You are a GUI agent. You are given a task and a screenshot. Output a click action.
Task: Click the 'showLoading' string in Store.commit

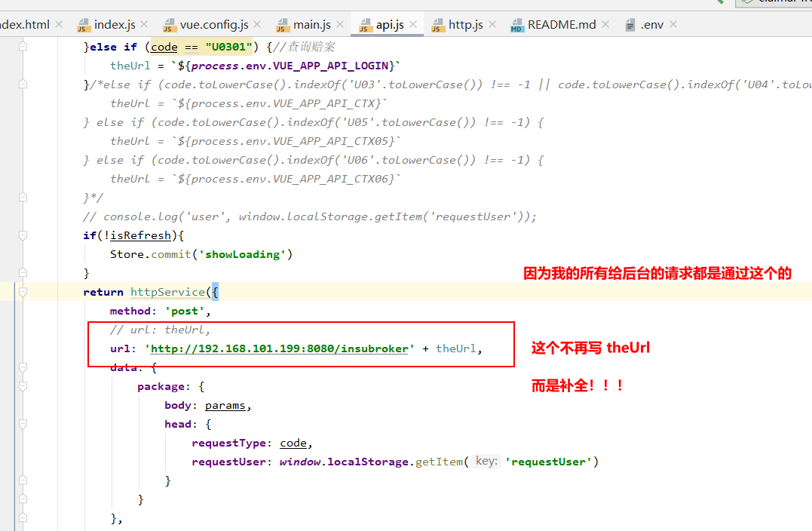click(242, 254)
